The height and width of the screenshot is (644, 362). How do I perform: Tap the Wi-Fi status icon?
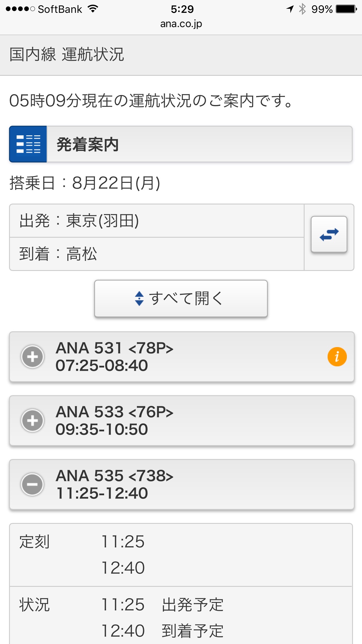click(93, 9)
